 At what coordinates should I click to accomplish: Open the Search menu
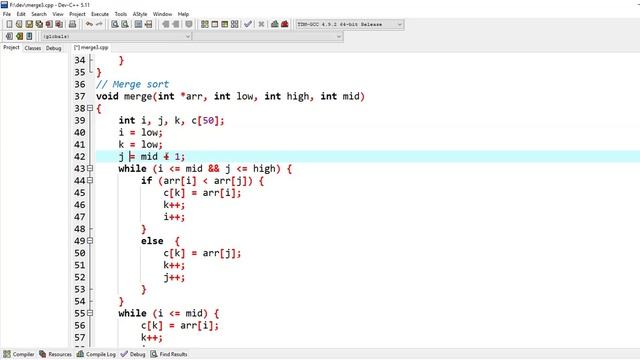39,14
